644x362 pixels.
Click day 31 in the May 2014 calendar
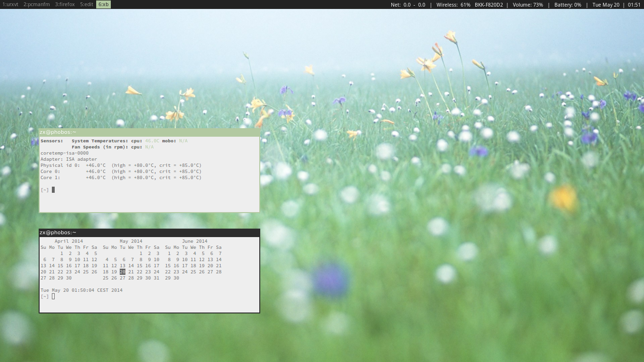[x=157, y=278]
